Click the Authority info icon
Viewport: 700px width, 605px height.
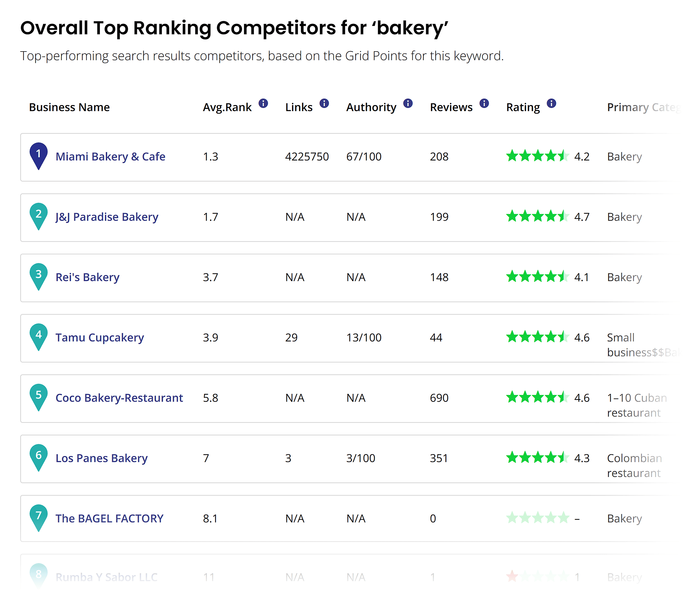(x=408, y=103)
